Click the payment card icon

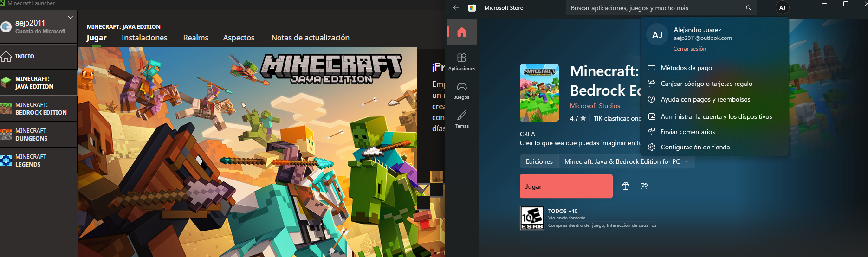pyautogui.click(x=652, y=68)
